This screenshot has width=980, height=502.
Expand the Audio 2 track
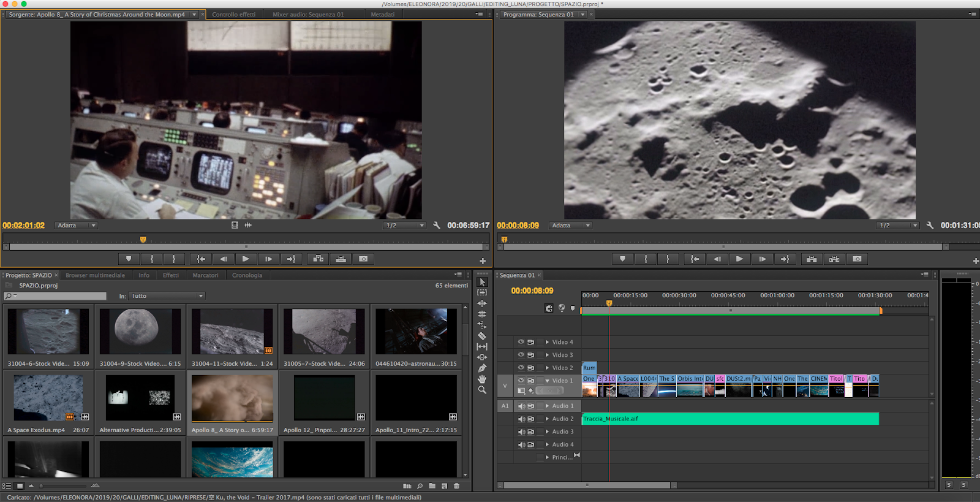[547, 419]
